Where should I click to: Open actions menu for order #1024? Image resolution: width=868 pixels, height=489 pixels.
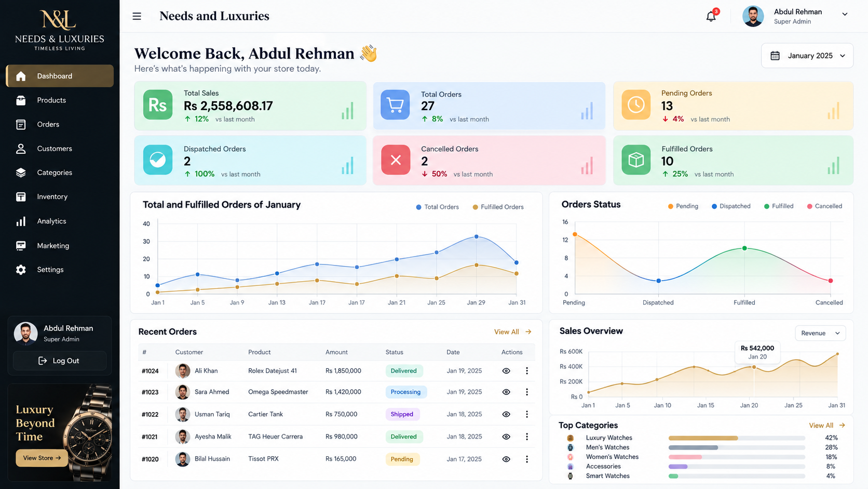(527, 371)
